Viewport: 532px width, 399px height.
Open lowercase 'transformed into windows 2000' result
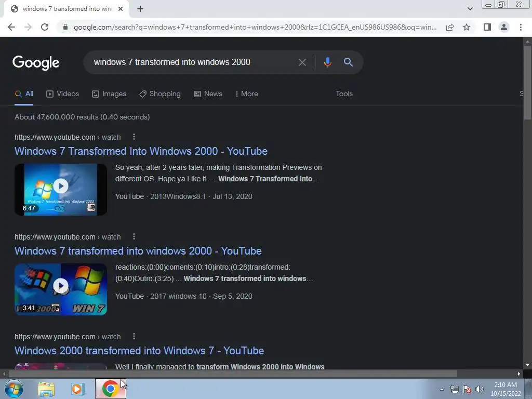[138, 251]
